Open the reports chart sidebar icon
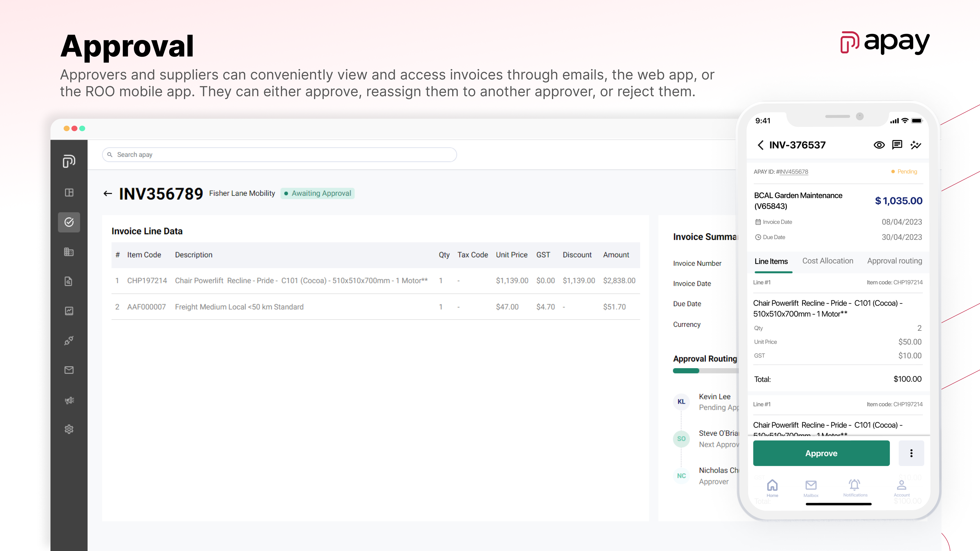The height and width of the screenshot is (551, 980). (69, 311)
